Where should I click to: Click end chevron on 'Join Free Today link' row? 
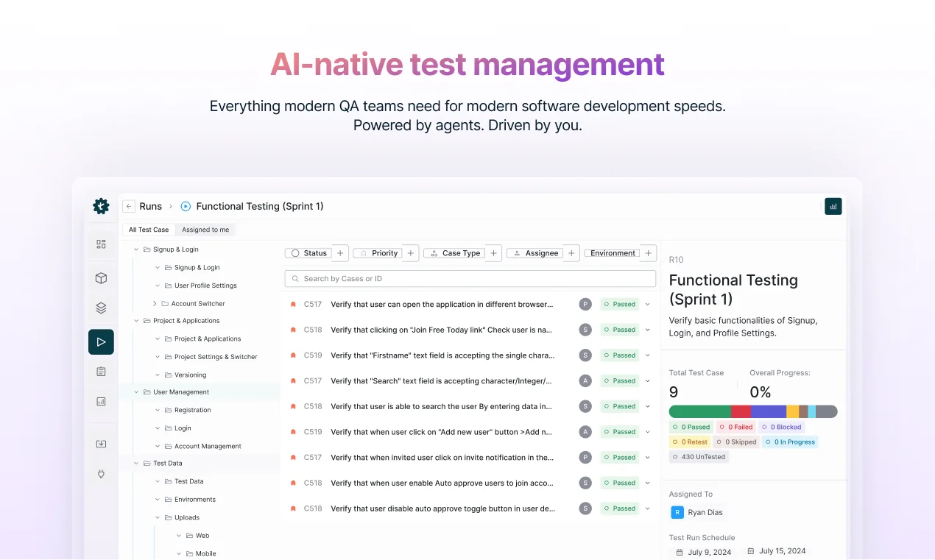pyautogui.click(x=648, y=330)
